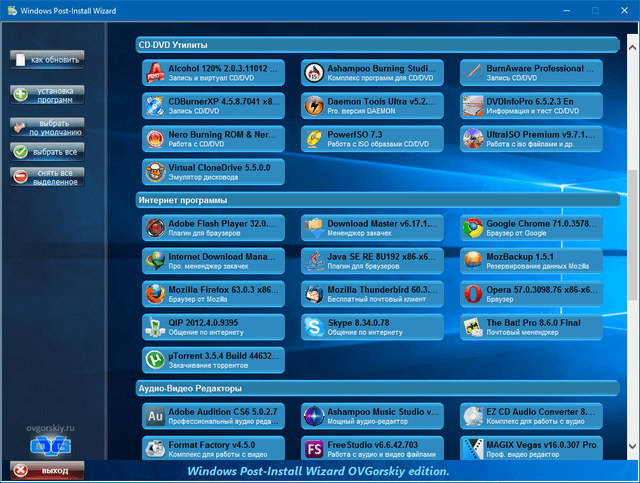Click the Skype program icon
This screenshot has height=483, width=640.
314,327
